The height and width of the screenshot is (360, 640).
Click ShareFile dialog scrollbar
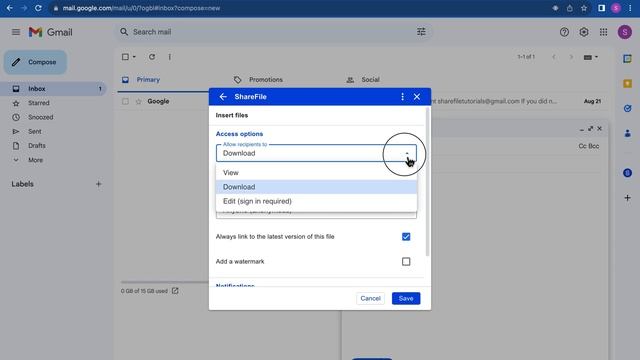[428, 182]
